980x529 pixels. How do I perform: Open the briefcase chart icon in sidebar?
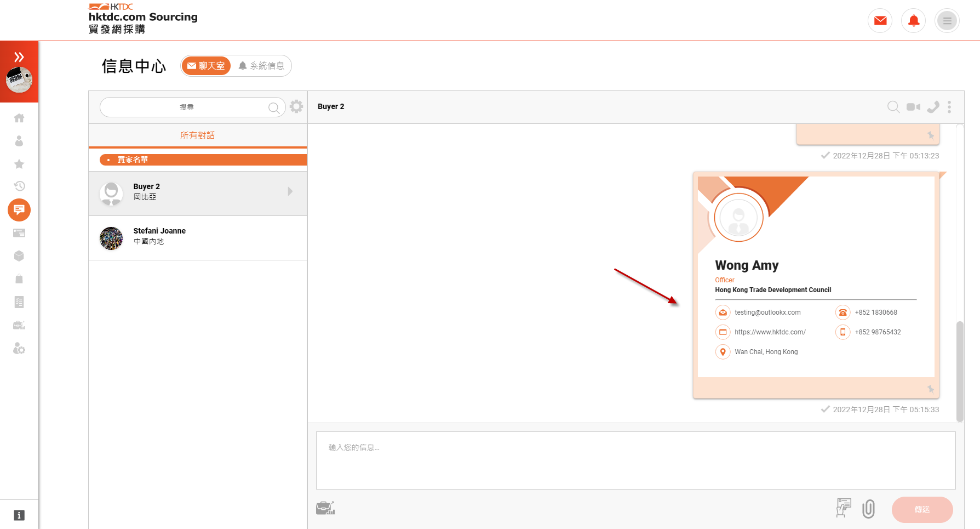pos(19,325)
